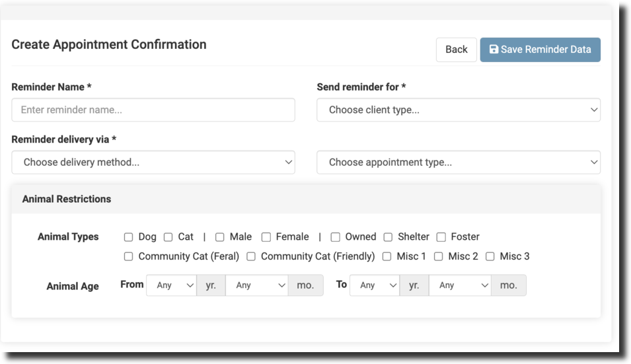The width and height of the screenshot is (631, 364).
Task: Check the Dog animal type checkbox
Action: (x=129, y=237)
